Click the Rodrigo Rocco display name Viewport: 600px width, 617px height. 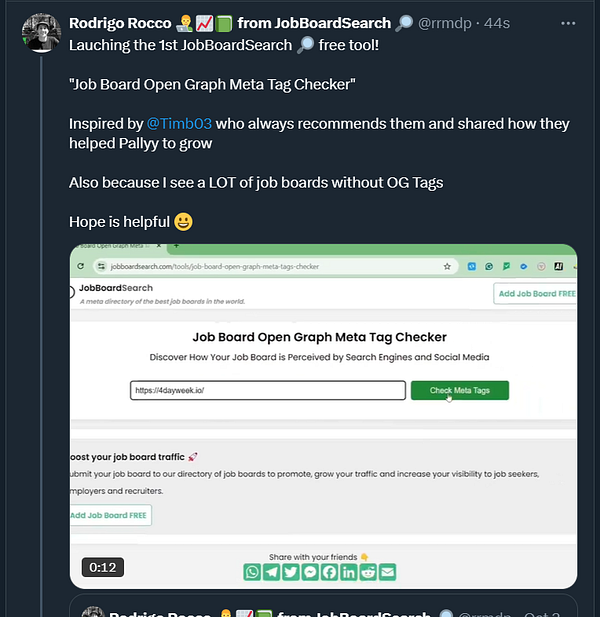click(x=120, y=23)
